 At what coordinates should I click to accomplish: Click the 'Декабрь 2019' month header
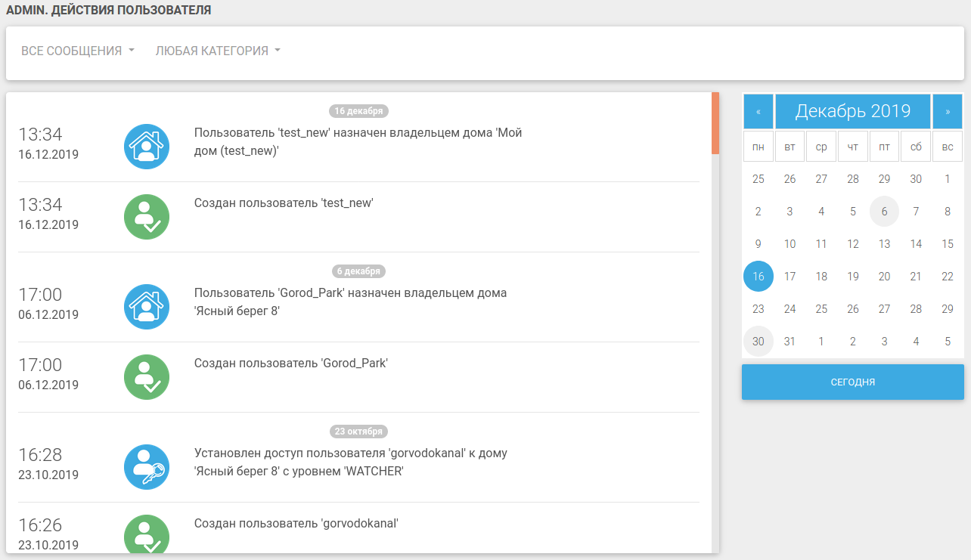pos(853,111)
